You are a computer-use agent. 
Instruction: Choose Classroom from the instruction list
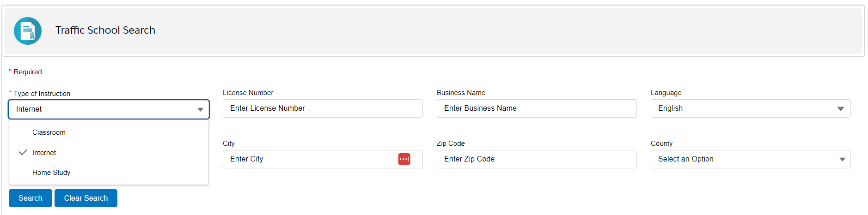pos(49,132)
